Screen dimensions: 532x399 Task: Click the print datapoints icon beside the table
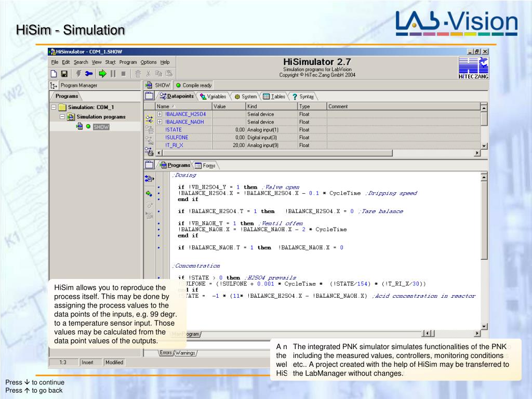click(149, 151)
